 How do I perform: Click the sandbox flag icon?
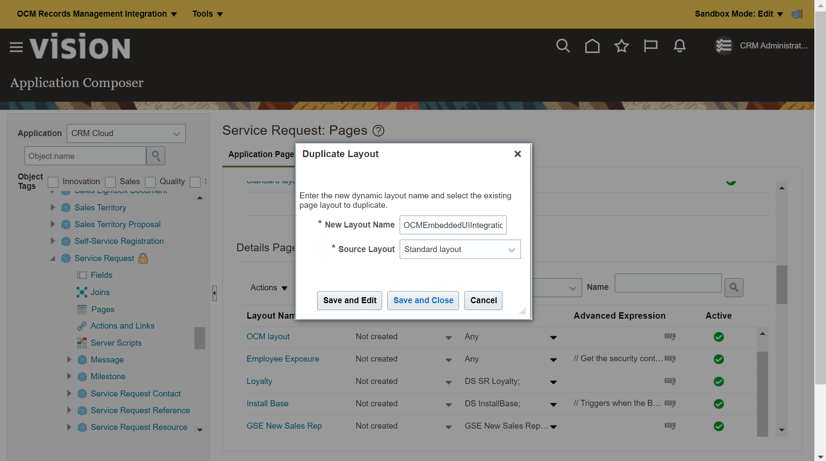pos(797,14)
